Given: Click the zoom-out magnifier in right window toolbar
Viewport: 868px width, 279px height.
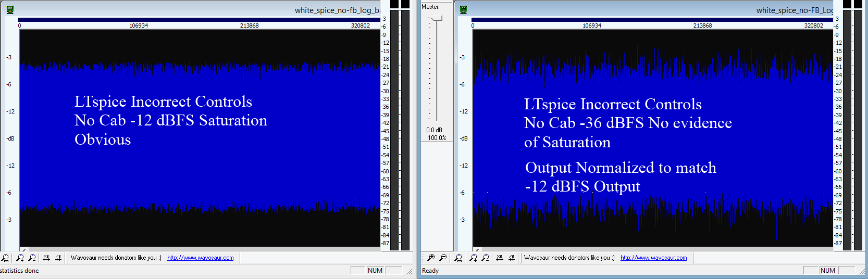Looking at the screenshot, I should [443, 258].
